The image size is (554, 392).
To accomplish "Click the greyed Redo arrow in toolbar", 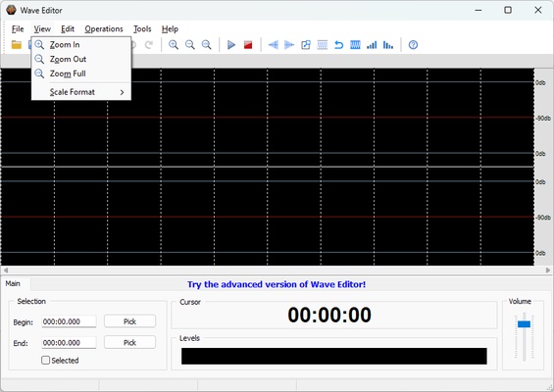I will tap(149, 45).
